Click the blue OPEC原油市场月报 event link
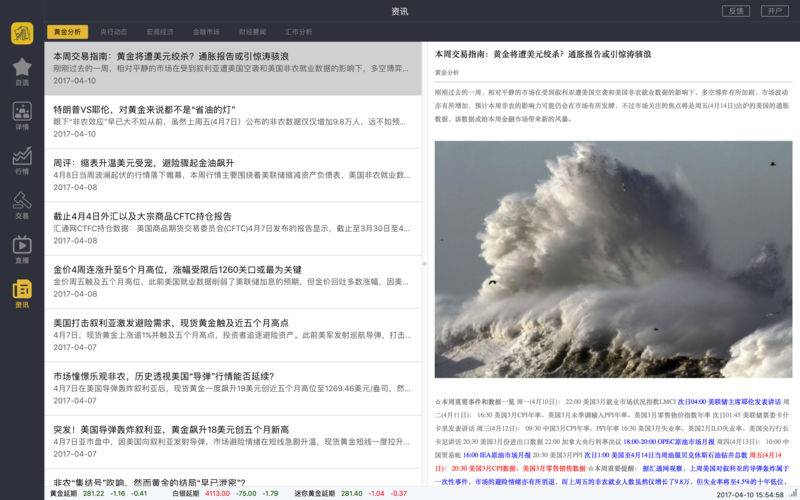 (669, 441)
